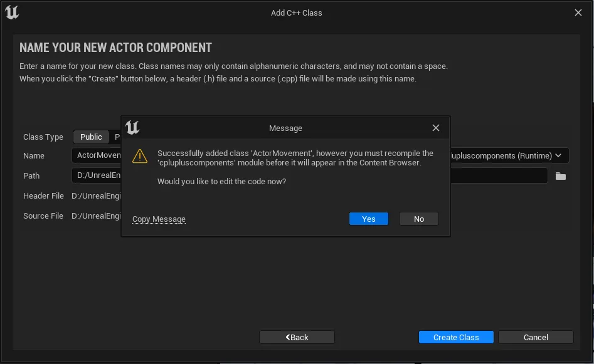
Task: Choose No in the Message dialog
Action: coord(419,219)
